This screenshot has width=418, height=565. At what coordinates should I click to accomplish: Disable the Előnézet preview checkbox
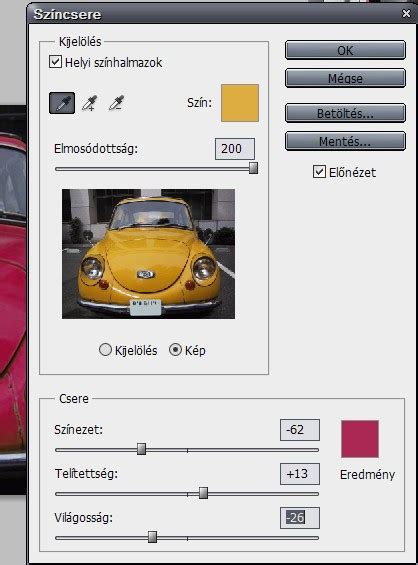click(319, 172)
